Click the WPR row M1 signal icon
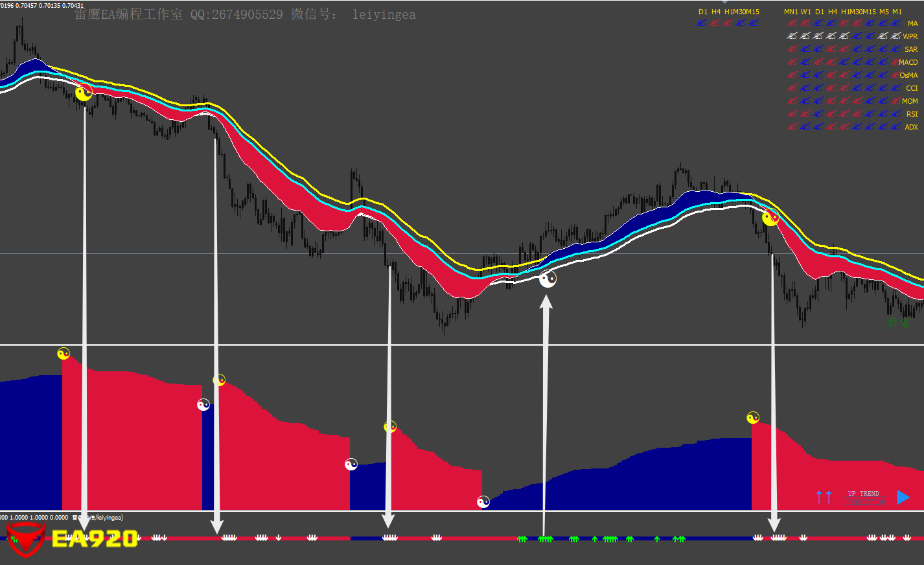Viewport: 924px width, 565px height. click(896, 36)
